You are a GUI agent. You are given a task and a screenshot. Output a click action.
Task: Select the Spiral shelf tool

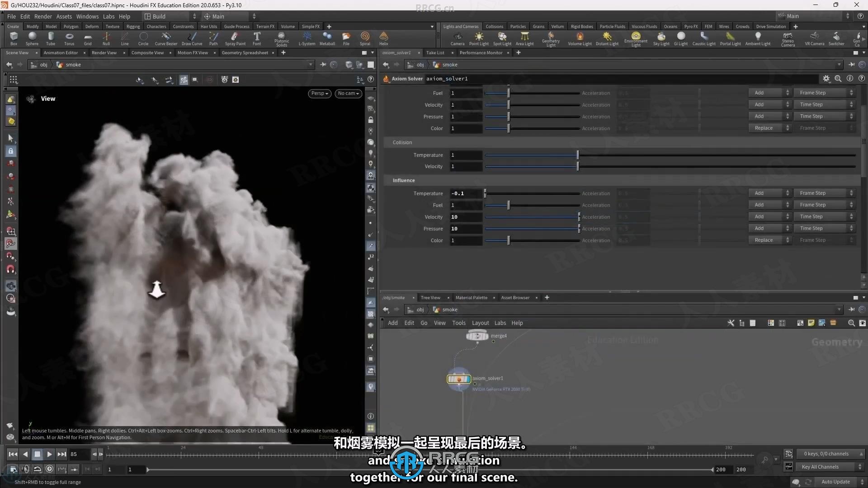point(365,38)
